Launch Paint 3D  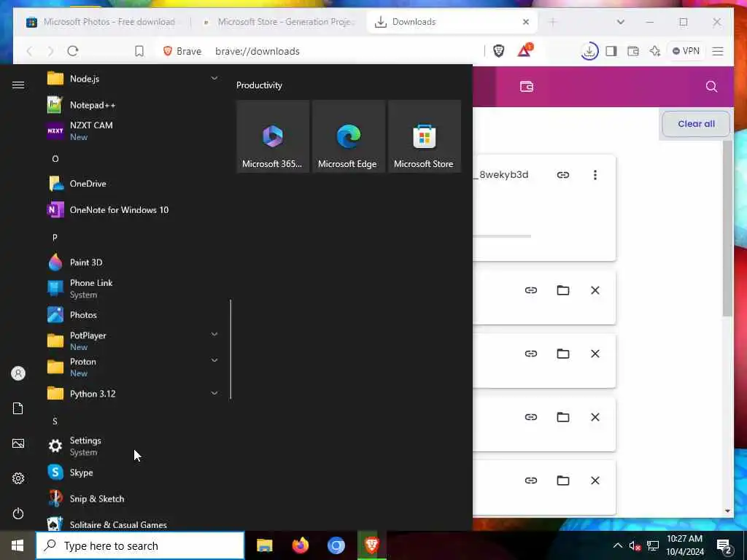(133, 262)
